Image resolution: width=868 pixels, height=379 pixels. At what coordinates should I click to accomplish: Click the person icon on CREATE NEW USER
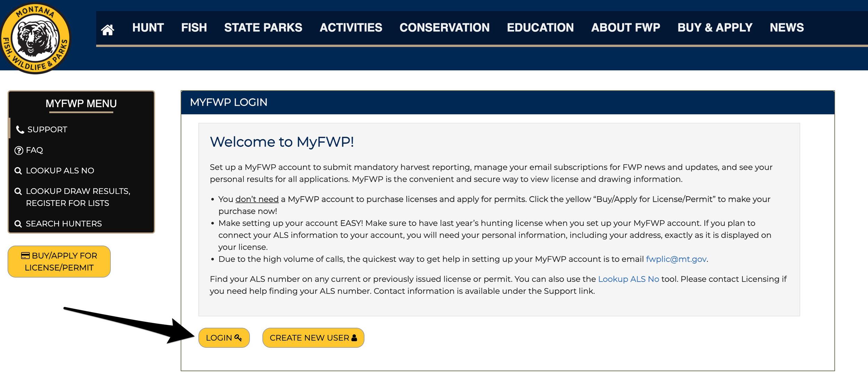pyautogui.click(x=354, y=337)
